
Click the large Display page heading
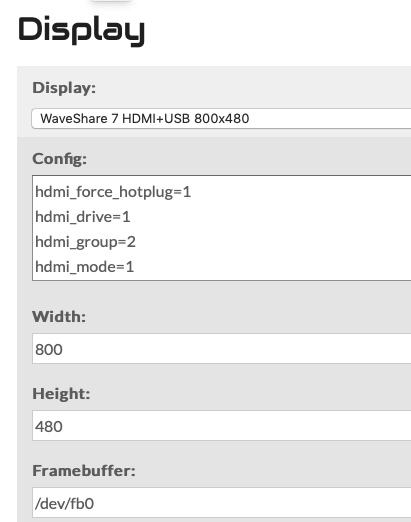point(82,30)
